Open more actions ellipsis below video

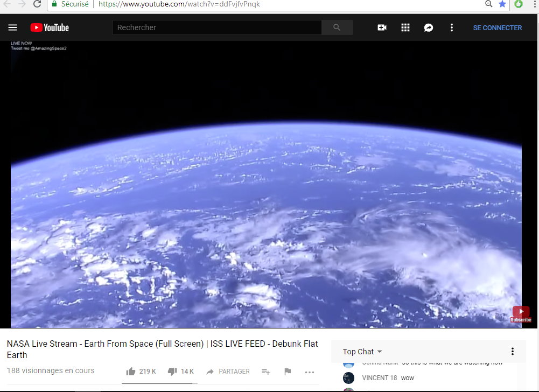point(310,372)
